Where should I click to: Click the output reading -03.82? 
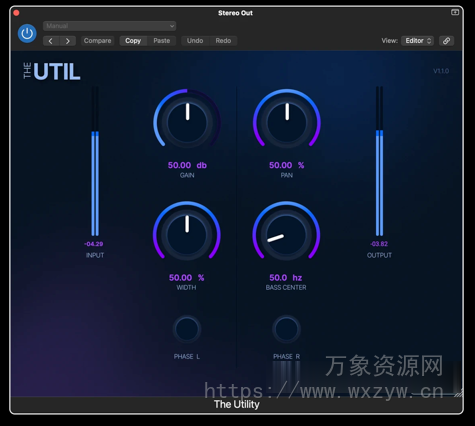(x=379, y=244)
